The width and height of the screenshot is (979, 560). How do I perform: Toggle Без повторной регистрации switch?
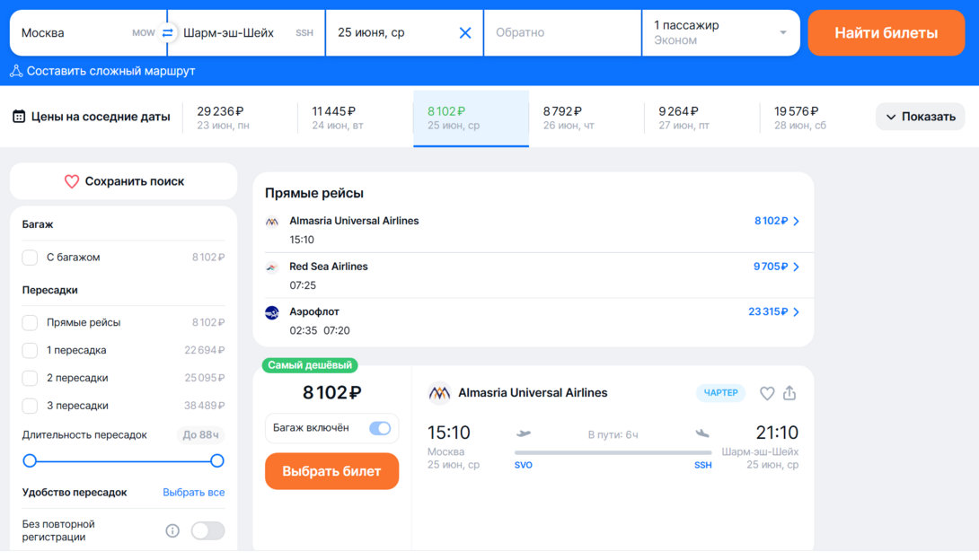(x=207, y=530)
